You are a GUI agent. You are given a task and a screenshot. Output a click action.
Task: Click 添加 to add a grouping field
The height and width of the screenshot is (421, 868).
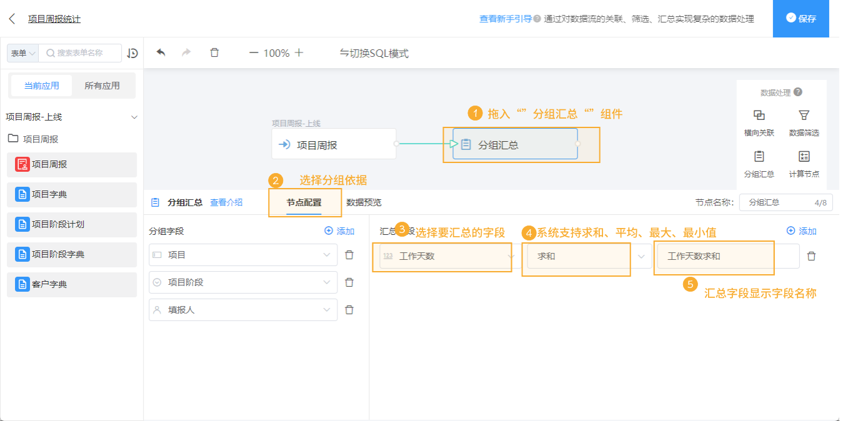pyautogui.click(x=339, y=230)
